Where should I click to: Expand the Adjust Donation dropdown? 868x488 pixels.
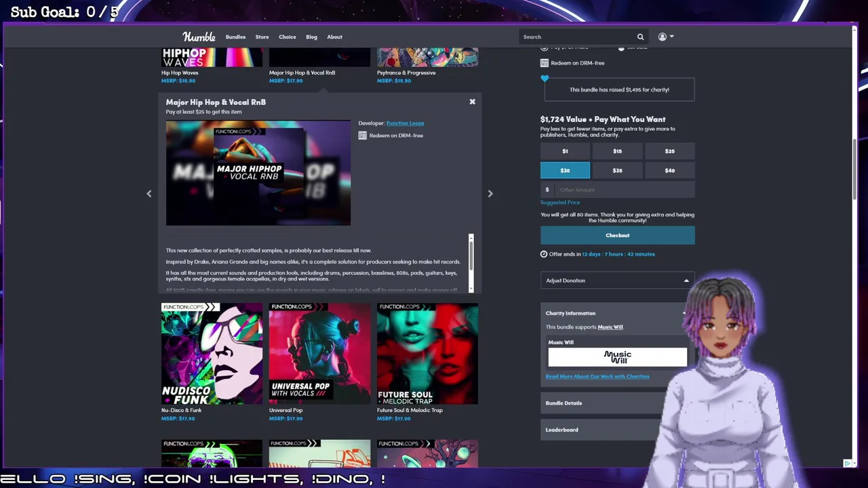[618, 281]
